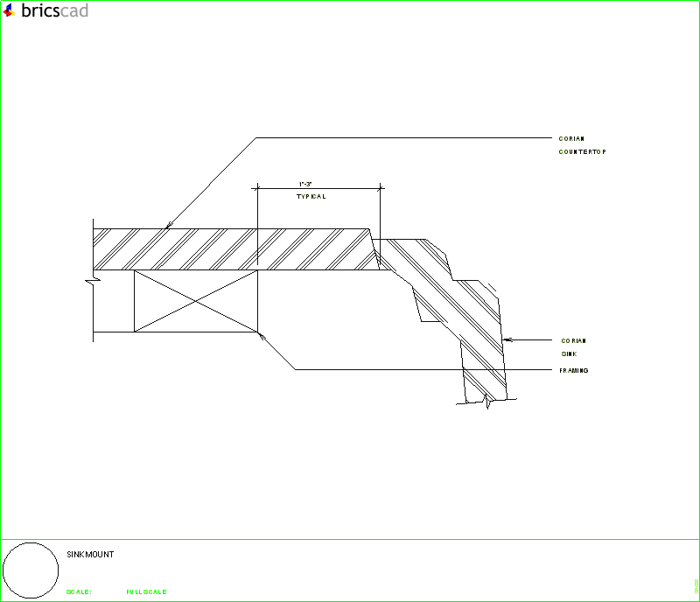Image resolution: width=700 pixels, height=602 pixels.
Task: Click the COUNTERTOP annotation text
Action: (x=582, y=152)
